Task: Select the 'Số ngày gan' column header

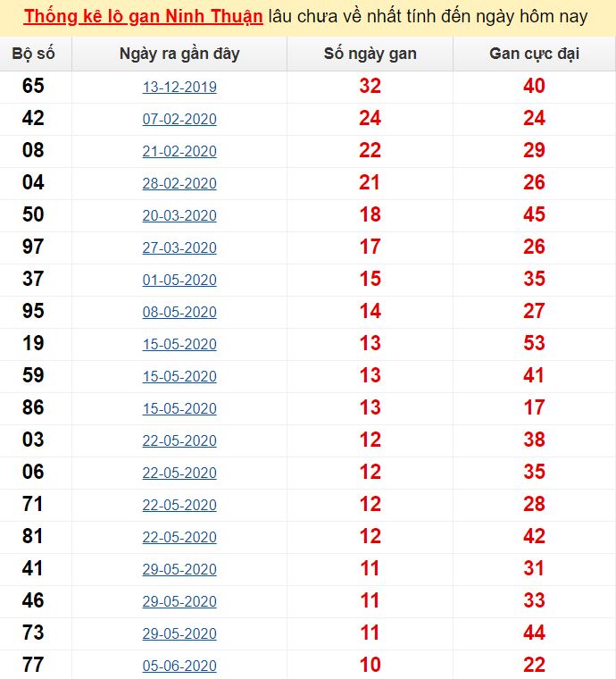Action: pyautogui.click(x=370, y=54)
